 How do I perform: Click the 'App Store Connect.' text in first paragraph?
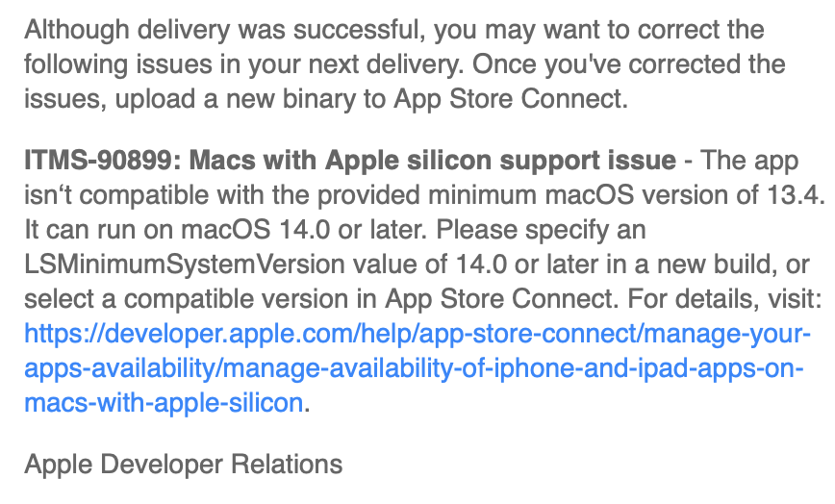511,99
